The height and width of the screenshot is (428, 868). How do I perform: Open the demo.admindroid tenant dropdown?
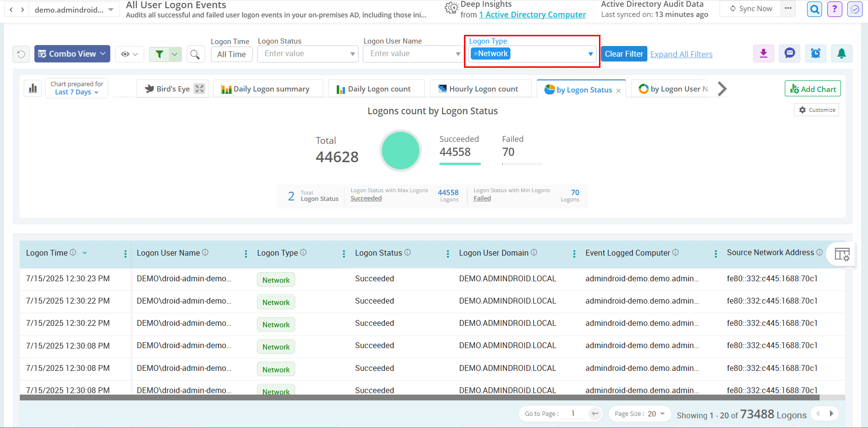[74, 10]
